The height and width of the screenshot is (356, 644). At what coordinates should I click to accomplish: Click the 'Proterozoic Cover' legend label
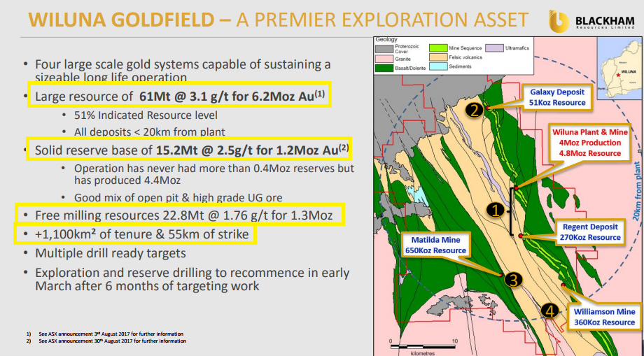[407, 49]
